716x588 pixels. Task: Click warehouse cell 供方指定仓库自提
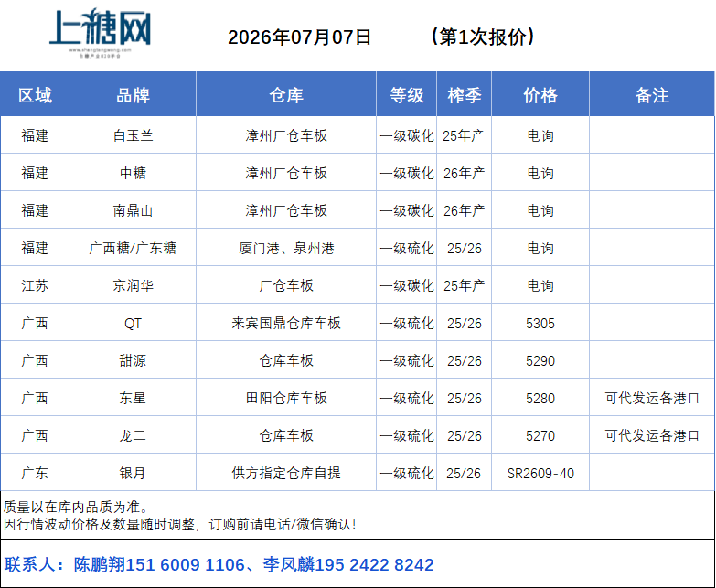(x=286, y=473)
